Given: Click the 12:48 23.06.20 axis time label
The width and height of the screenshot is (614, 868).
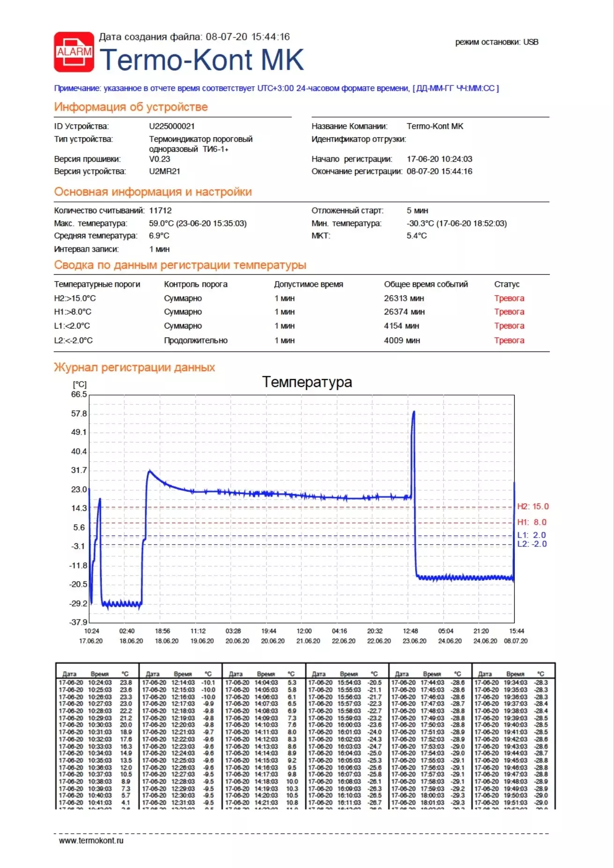Looking at the screenshot, I should pos(414,636).
